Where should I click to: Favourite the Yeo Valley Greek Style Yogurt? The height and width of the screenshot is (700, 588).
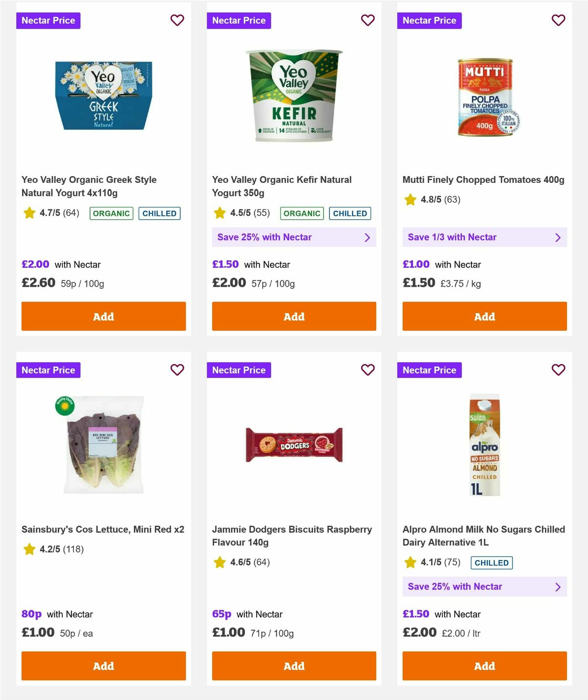pyautogui.click(x=177, y=20)
